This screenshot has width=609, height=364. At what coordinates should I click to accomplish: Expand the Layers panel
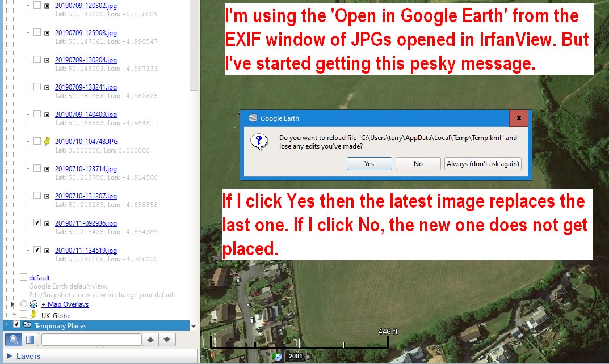(x=9, y=355)
